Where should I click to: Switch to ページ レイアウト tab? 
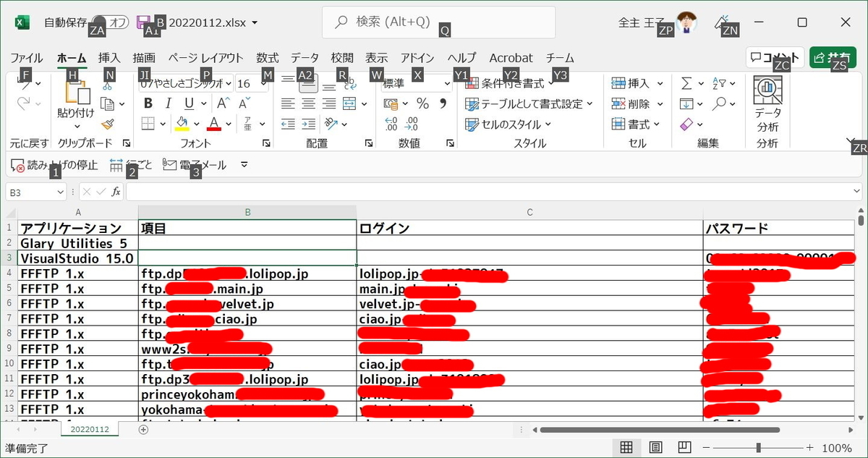pos(206,58)
